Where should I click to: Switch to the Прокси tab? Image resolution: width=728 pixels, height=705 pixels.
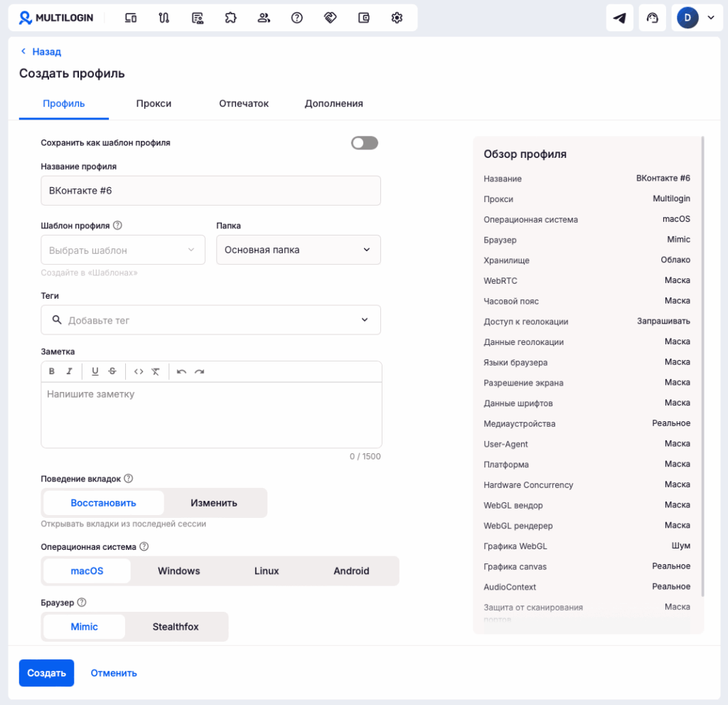(x=154, y=104)
